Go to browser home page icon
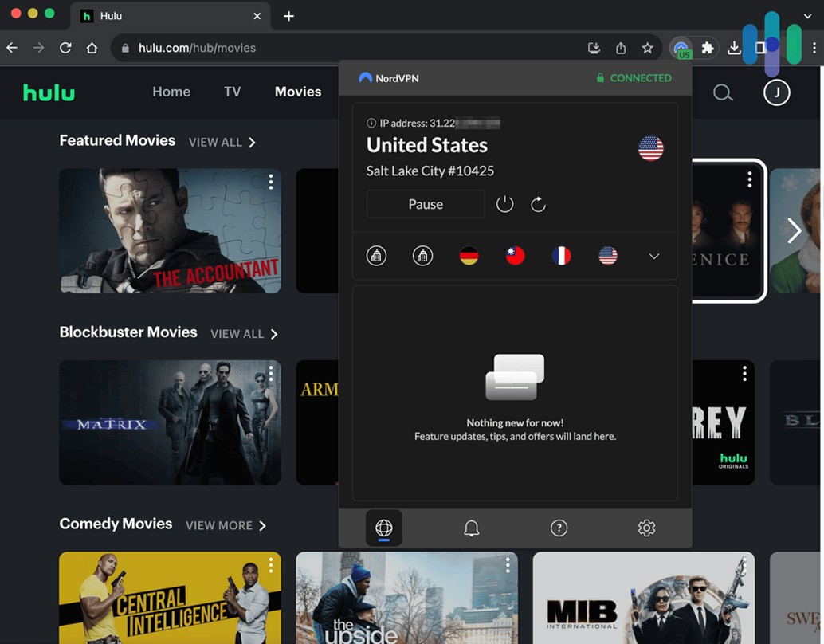 92,48
